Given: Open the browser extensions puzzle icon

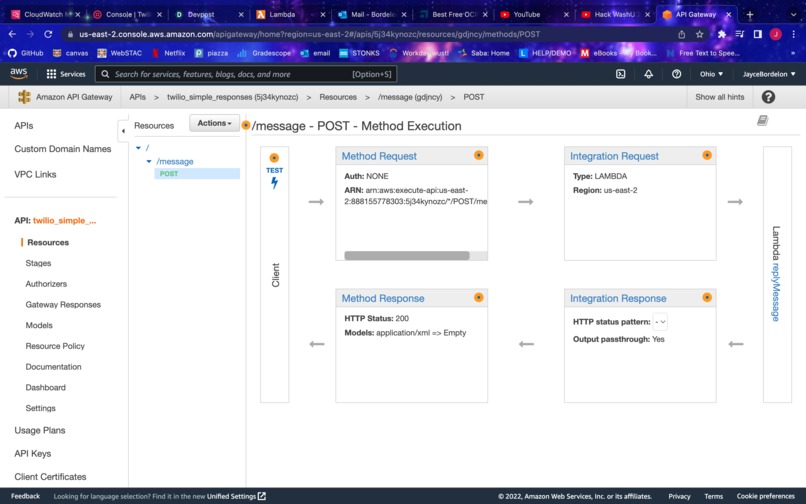Looking at the screenshot, I should pos(722,34).
